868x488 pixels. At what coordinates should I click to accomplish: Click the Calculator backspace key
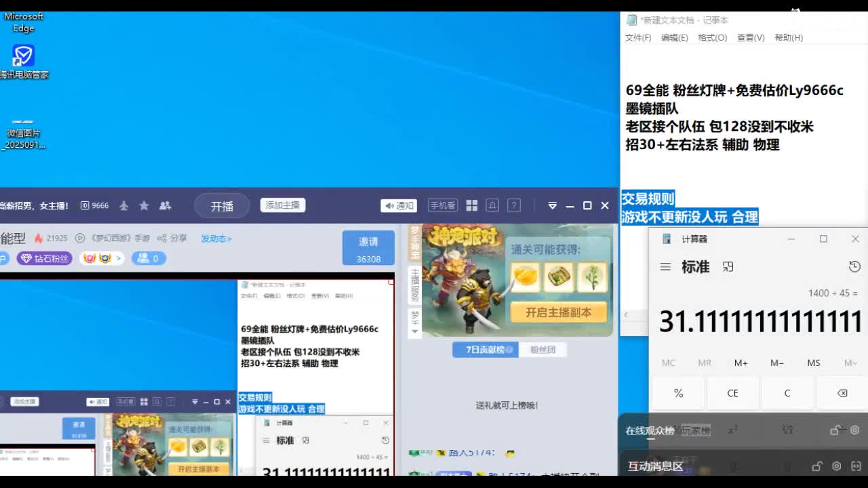[842, 393]
